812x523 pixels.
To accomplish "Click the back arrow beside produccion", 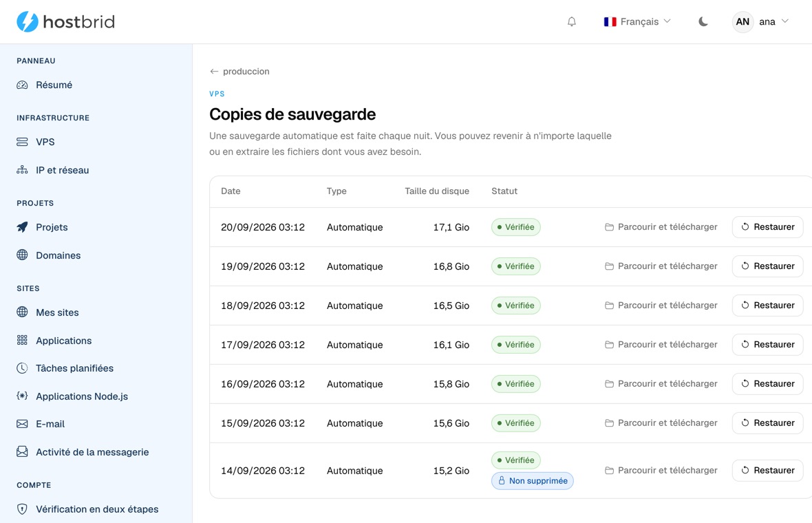I will pyautogui.click(x=214, y=72).
